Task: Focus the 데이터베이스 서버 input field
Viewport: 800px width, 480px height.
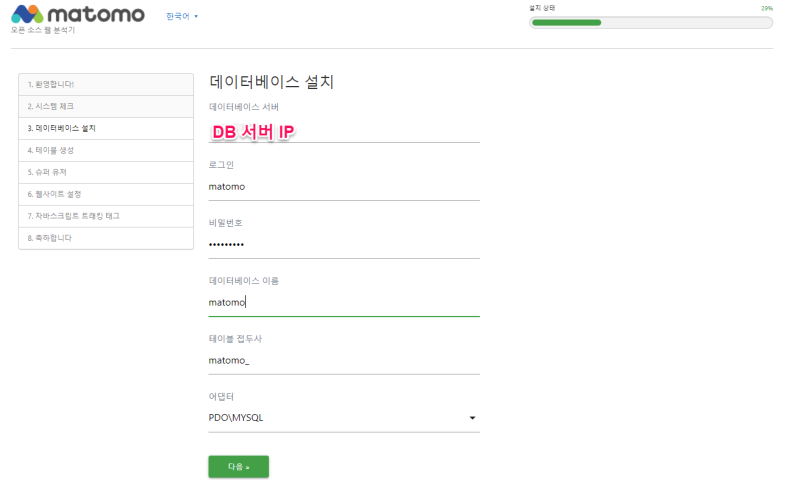Action: pyautogui.click(x=344, y=132)
